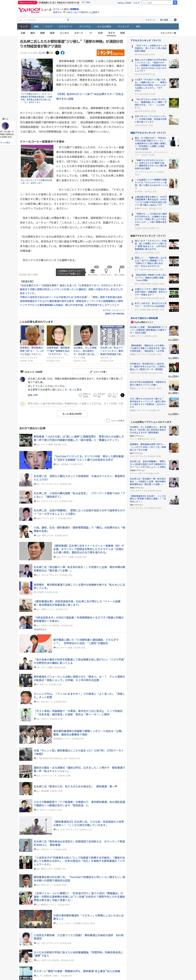This screenshot has width=196, height=980.
Task: Open video ranking item 1 スキマバイト thumbnail
Action: pyautogui.click(x=174, y=244)
